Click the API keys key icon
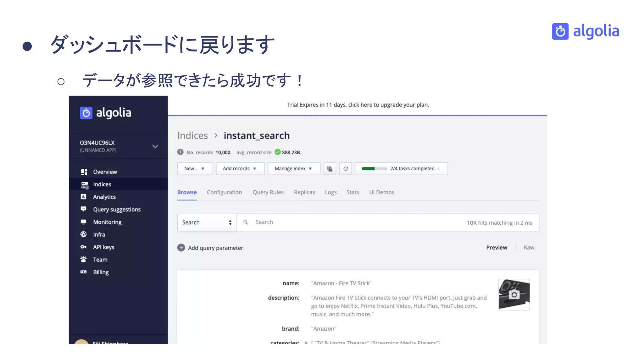The height and width of the screenshot is (362, 644). 83,247
